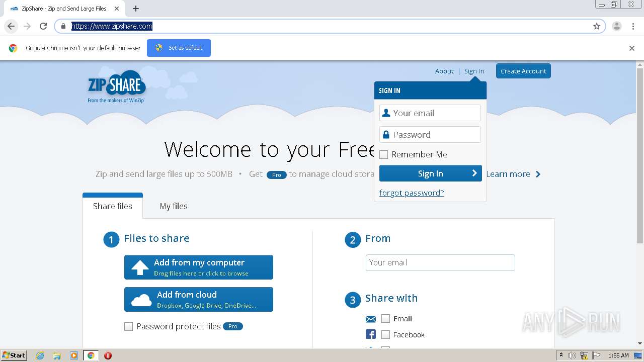Open a new browser tab

click(x=136, y=9)
